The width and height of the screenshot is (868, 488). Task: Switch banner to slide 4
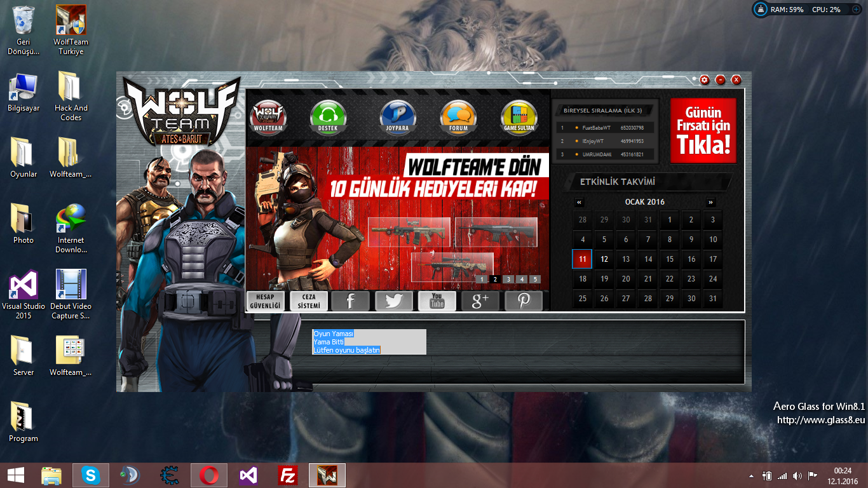pyautogui.click(x=522, y=279)
